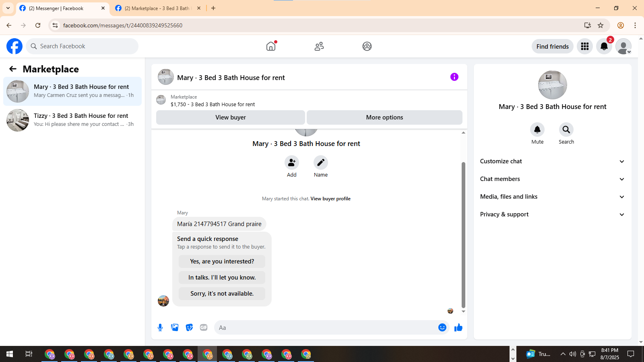This screenshot has width=644, height=362.
Task: Close the Marketplace browser tab
Action: 199,8
